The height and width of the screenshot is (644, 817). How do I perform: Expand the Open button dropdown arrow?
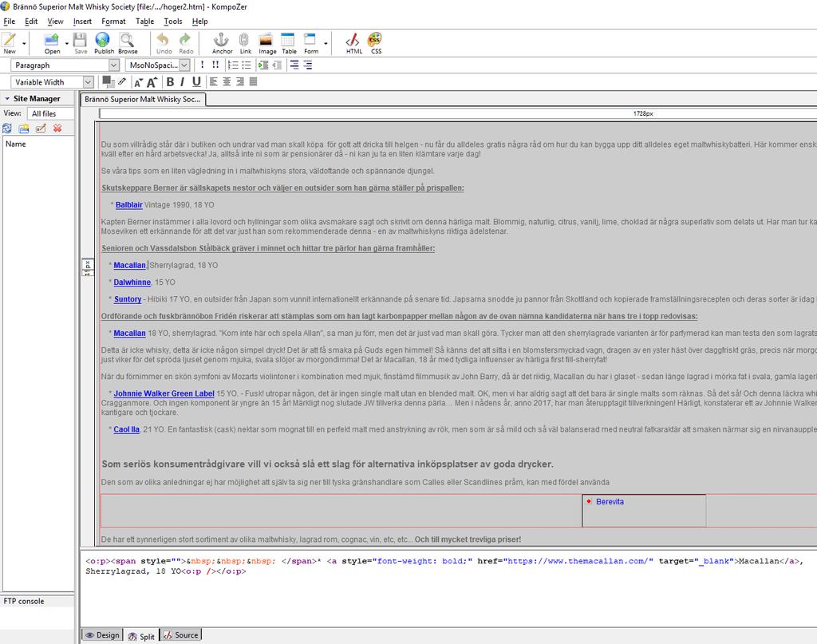point(67,44)
